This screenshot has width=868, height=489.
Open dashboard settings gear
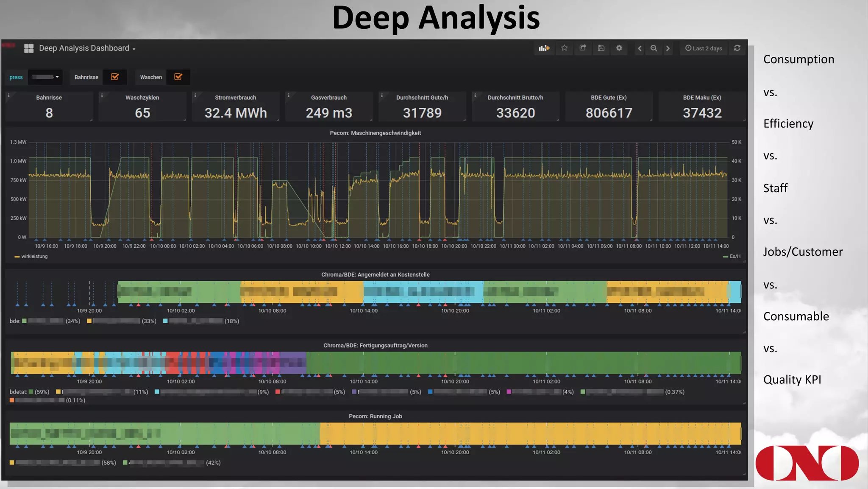(x=619, y=48)
